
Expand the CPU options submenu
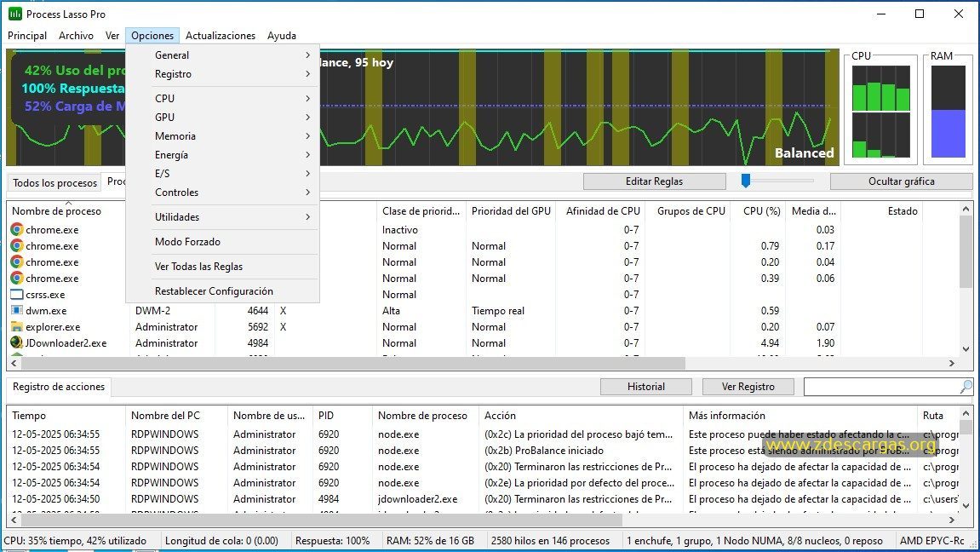pos(222,98)
